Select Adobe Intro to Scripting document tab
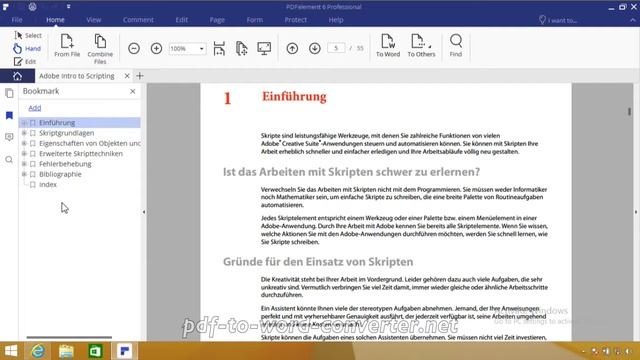This screenshot has width=640, height=360. (77, 76)
